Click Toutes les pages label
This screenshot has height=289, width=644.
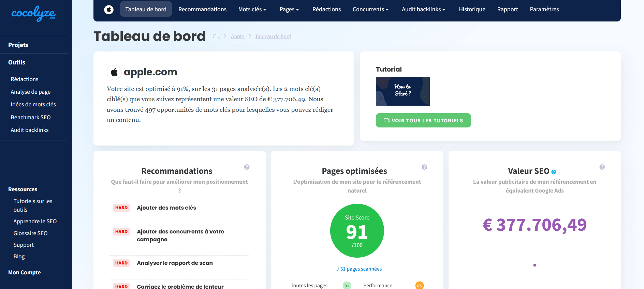point(309,286)
